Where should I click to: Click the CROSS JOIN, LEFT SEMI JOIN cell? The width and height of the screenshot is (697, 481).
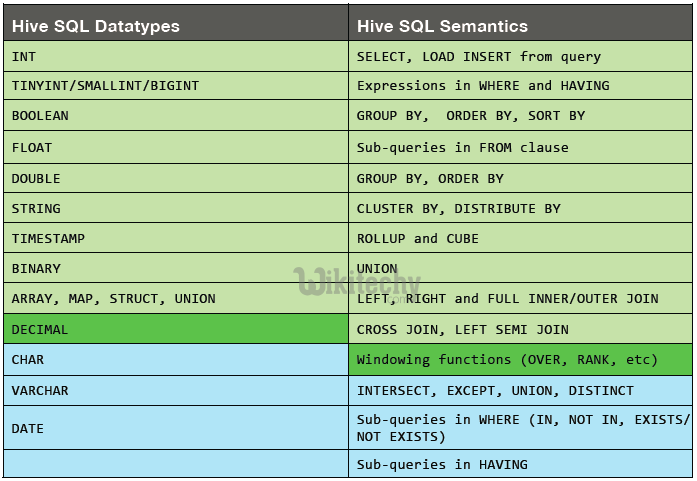[520, 329]
